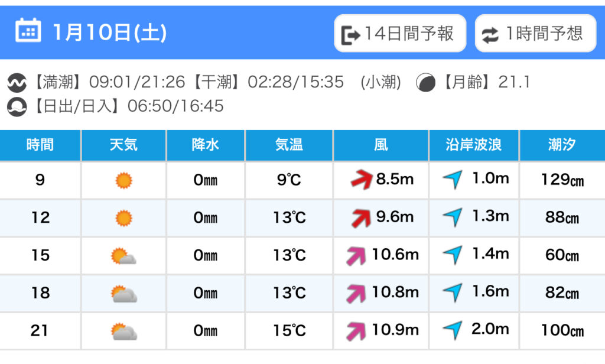Click the pink wind arrow for 10.9m

click(357, 331)
